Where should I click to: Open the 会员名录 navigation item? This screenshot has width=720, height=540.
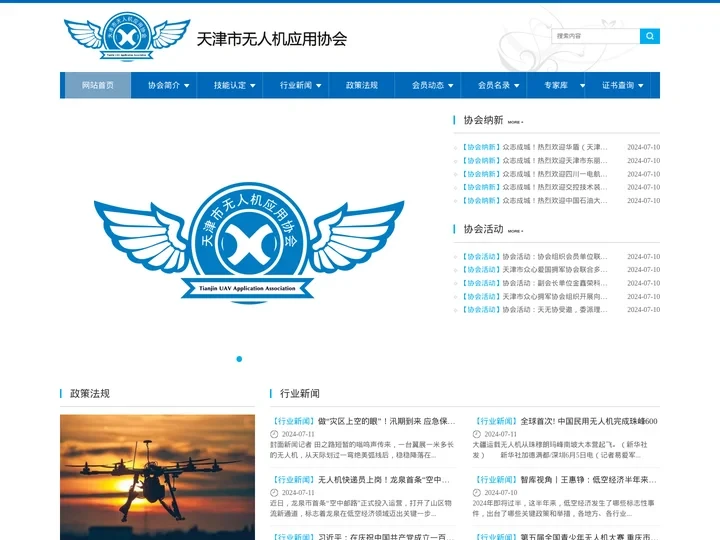(x=494, y=85)
